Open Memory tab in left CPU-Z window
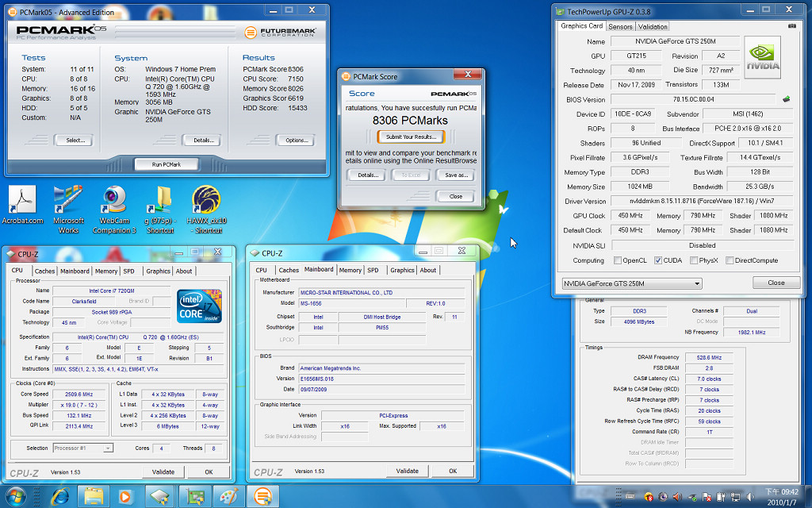The width and height of the screenshot is (812, 508). tap(106, 271)
